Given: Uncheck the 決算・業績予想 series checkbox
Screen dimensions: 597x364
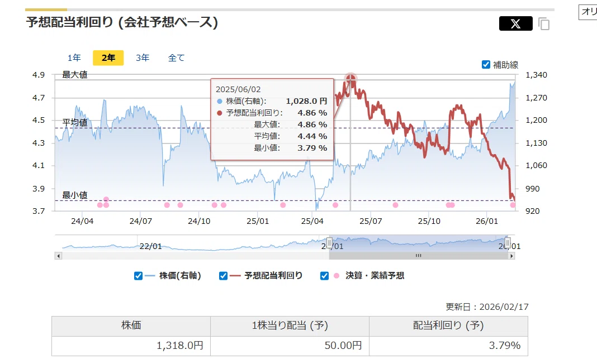Looking at the screenshot, I should point(324,276).
